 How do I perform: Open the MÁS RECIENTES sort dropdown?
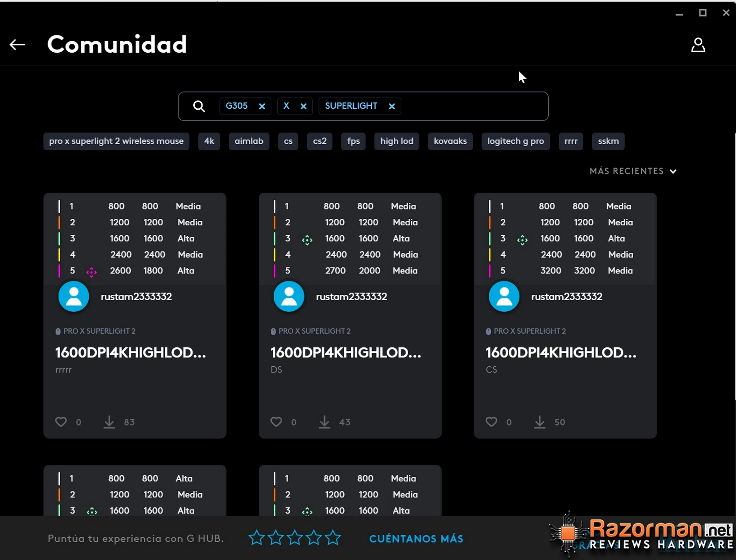tap(633, 171)
